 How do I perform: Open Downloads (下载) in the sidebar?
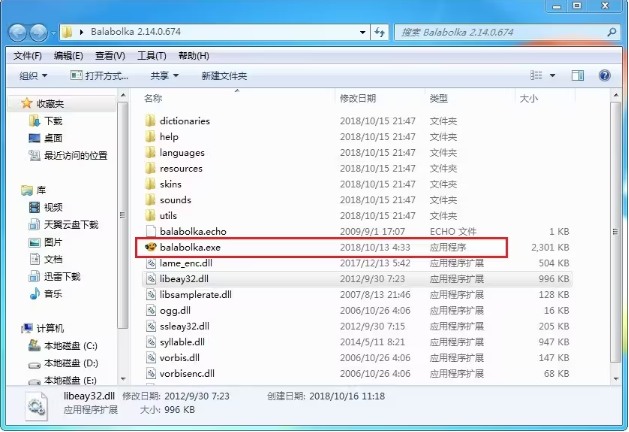click(45, 121)
